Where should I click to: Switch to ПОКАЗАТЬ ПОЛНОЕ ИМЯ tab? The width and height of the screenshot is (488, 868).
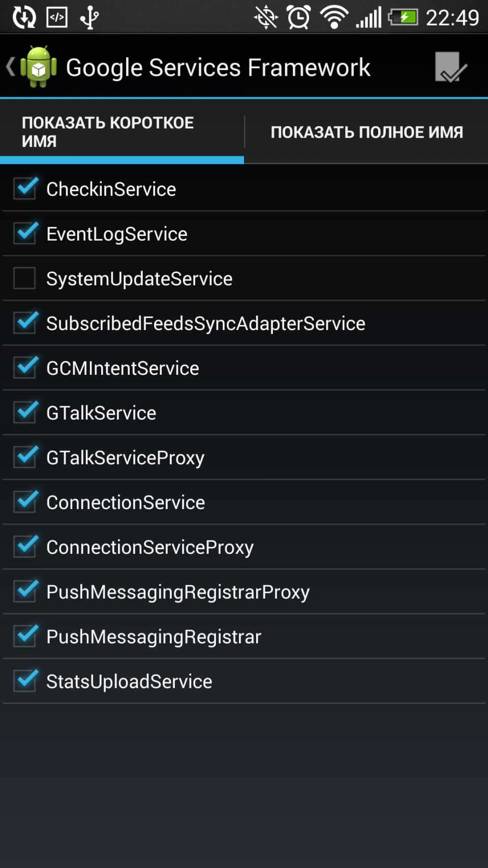pos(367,132)
